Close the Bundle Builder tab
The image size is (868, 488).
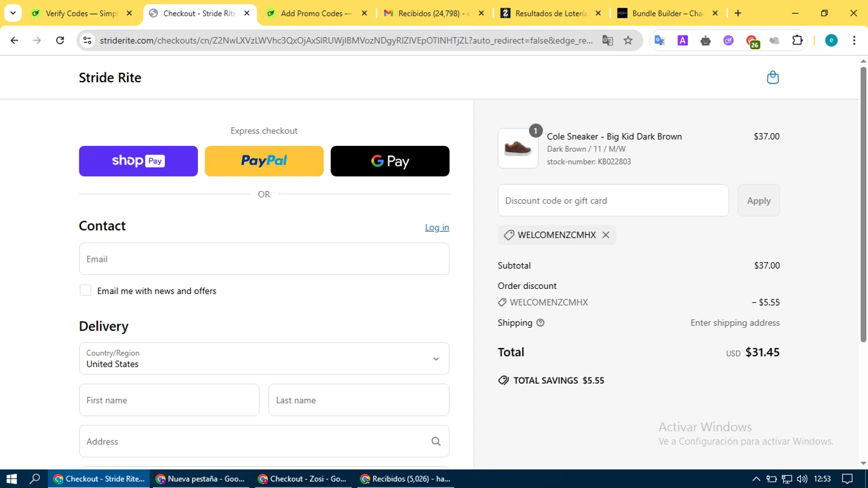coord(715,13)
